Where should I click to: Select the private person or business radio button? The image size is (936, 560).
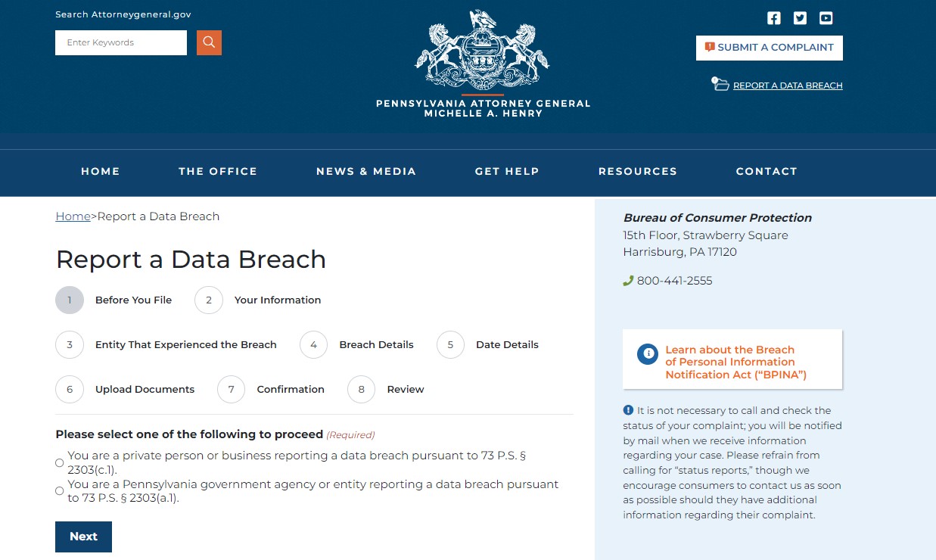59,462
